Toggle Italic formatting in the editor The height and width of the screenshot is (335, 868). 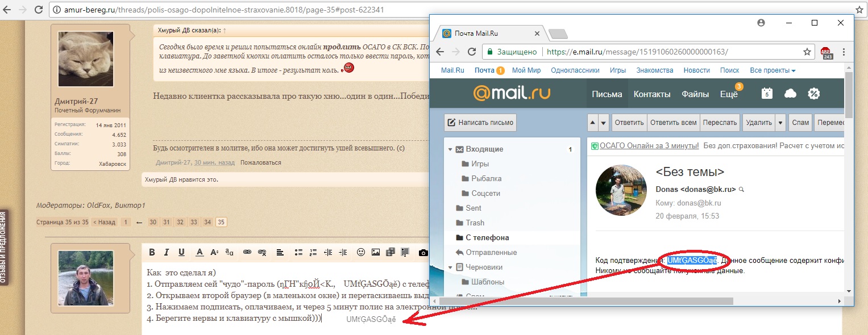click(x=167, y=252)
